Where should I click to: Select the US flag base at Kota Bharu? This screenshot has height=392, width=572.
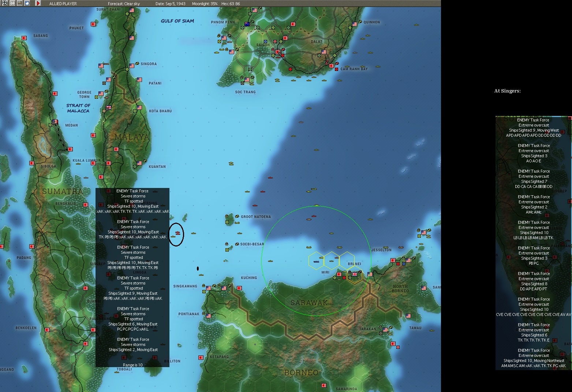(139, 108)
